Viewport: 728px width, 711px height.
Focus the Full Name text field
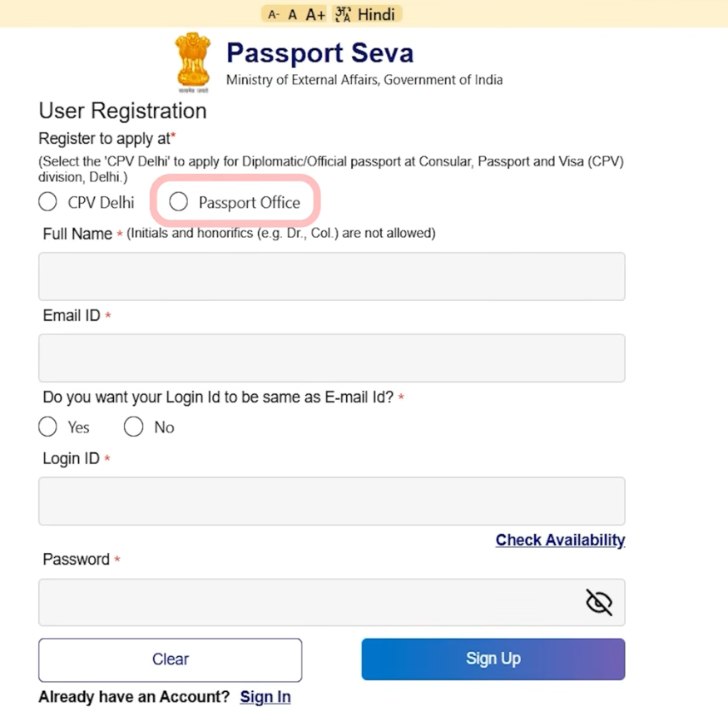click(331, 276)
